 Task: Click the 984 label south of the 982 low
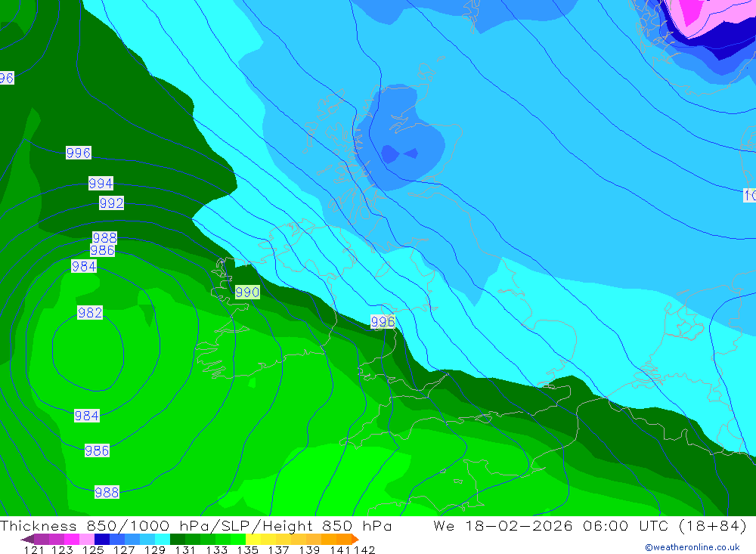point(87,416)
